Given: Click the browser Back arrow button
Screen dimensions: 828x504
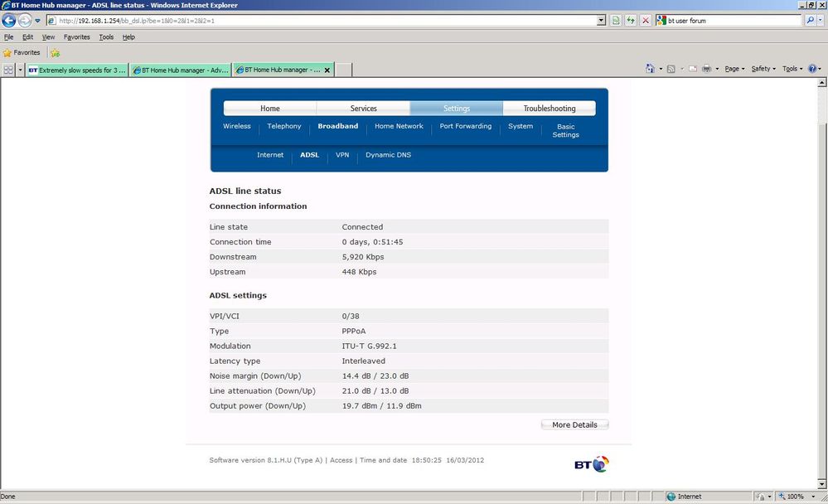Looking at the screenshot, I should pos(9,21).
